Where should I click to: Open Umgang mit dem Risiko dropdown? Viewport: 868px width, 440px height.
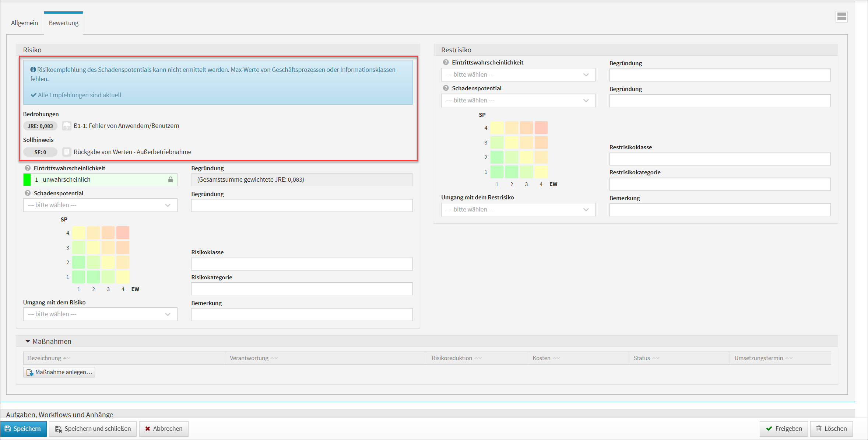coord(100,314)
